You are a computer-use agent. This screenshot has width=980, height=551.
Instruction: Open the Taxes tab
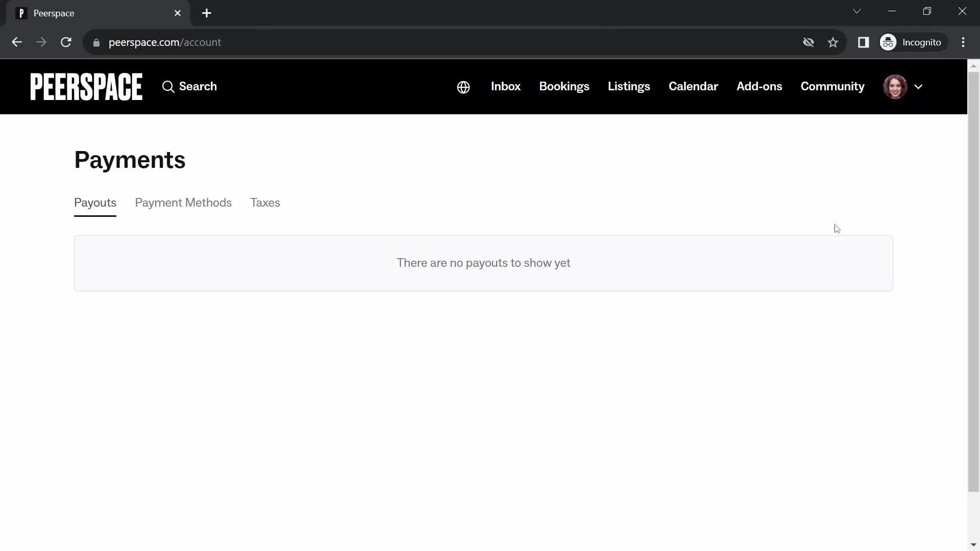[266, 203]
